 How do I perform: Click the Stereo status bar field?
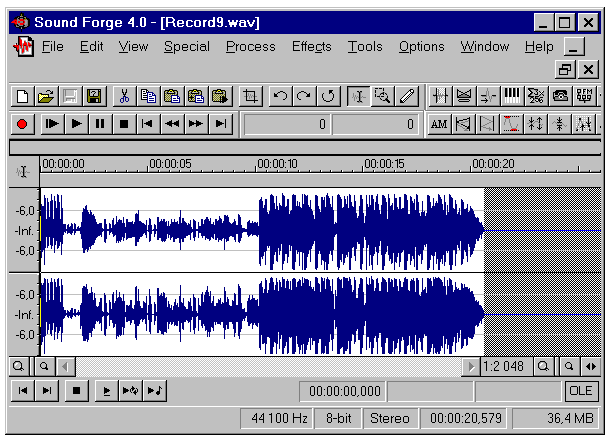[x=390, y=418]
